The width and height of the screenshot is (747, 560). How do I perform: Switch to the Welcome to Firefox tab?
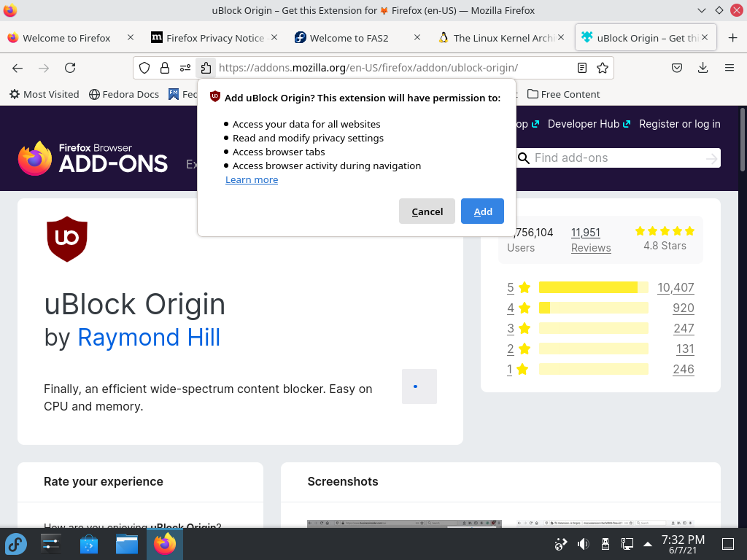click(66, 38)
